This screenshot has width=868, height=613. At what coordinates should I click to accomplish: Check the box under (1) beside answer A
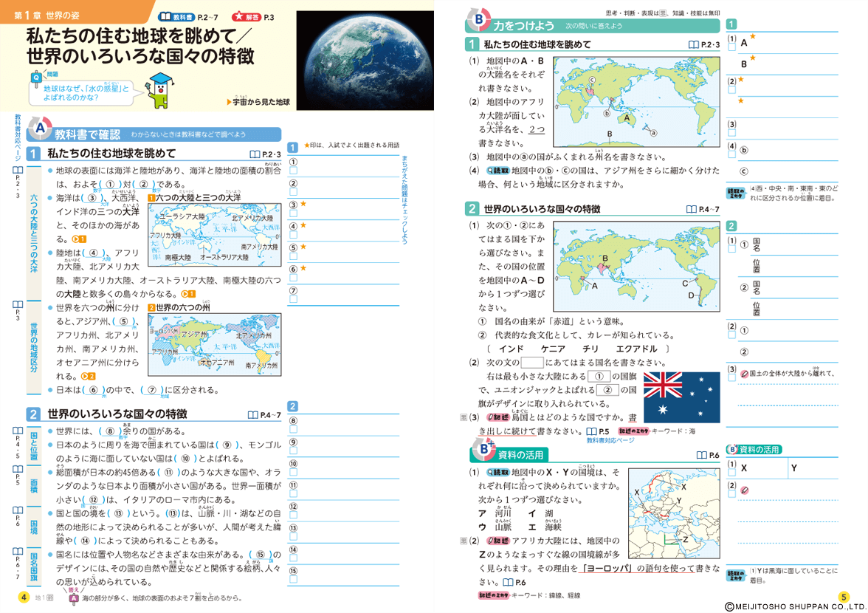coord(732,47)
